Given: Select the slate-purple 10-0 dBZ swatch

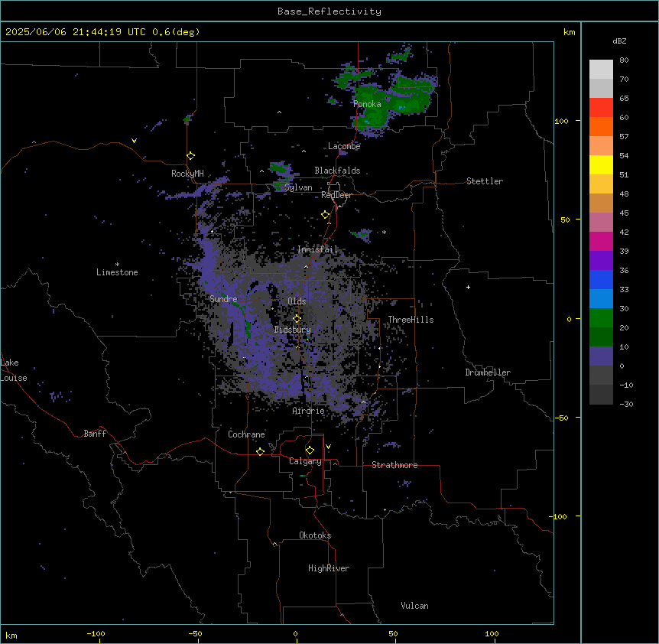Looking at the screenshot, I should tap(601, 356).
